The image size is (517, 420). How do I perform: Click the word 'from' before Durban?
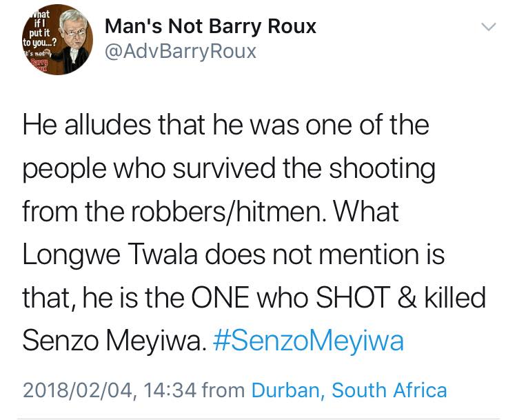(x=223, y=390)
